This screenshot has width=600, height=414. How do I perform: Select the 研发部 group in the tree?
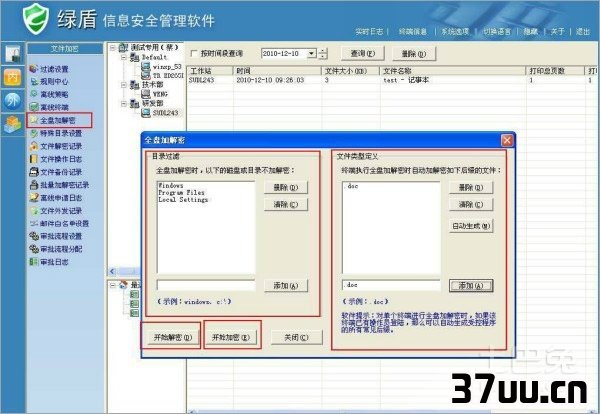coord(147,103)
